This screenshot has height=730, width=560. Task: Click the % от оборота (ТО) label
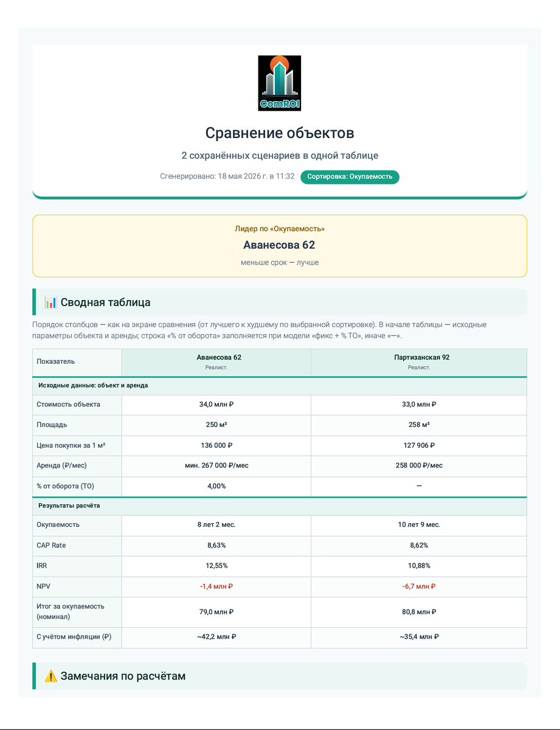coord(66,486)
